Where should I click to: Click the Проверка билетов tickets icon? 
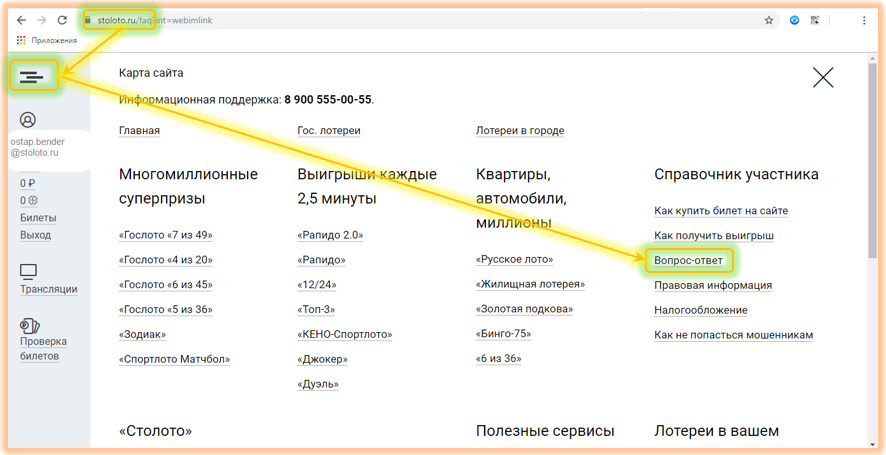pyautogui.click(x=29, y=326)
